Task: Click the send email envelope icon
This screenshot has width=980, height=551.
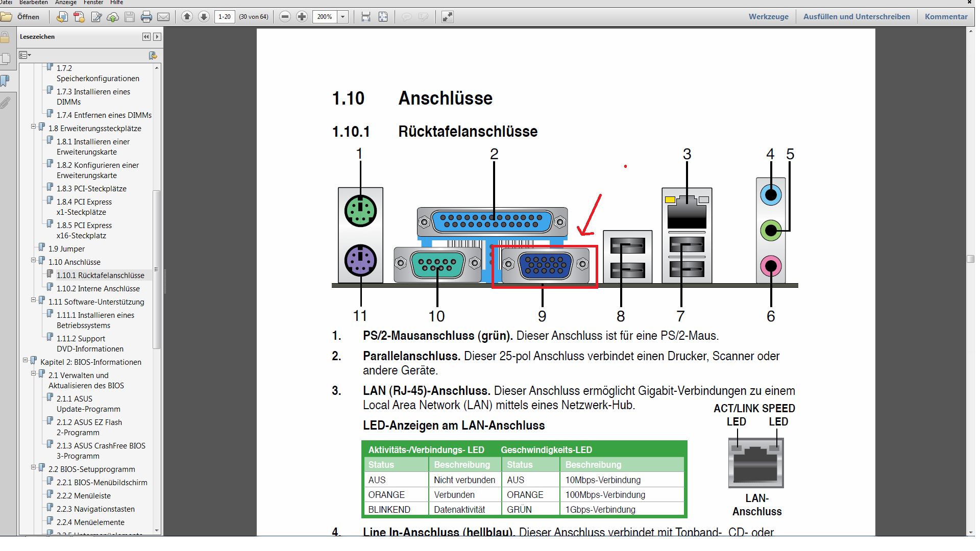Action: (163, 17)
